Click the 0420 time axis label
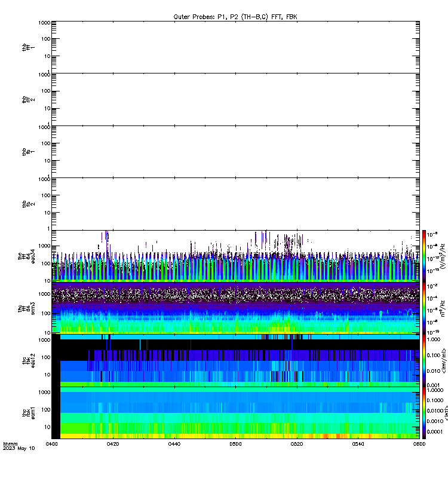Image resolution: width=448 pixels, height=478 pixels. pos(113,444)
